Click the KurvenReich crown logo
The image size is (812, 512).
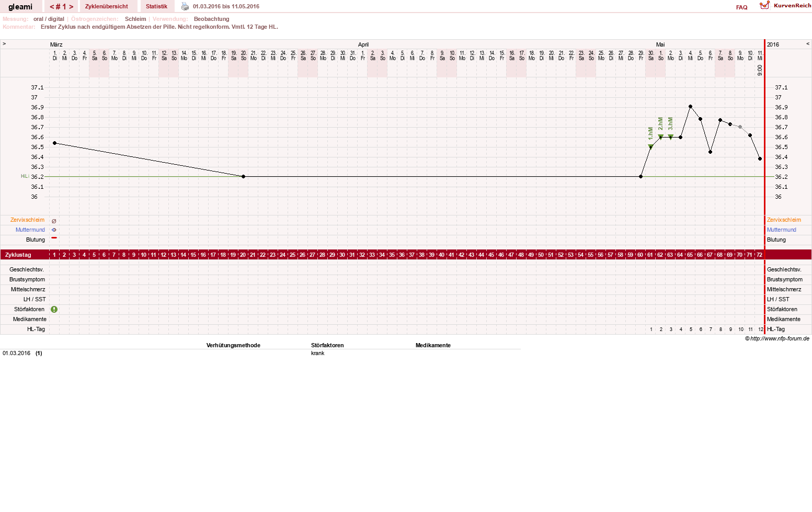click(x=764, y=5)
